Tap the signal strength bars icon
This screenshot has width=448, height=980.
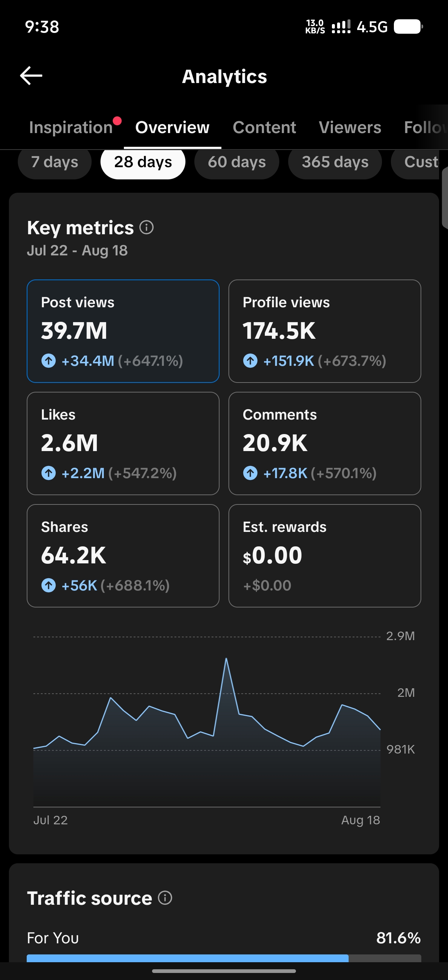[341, 27]
